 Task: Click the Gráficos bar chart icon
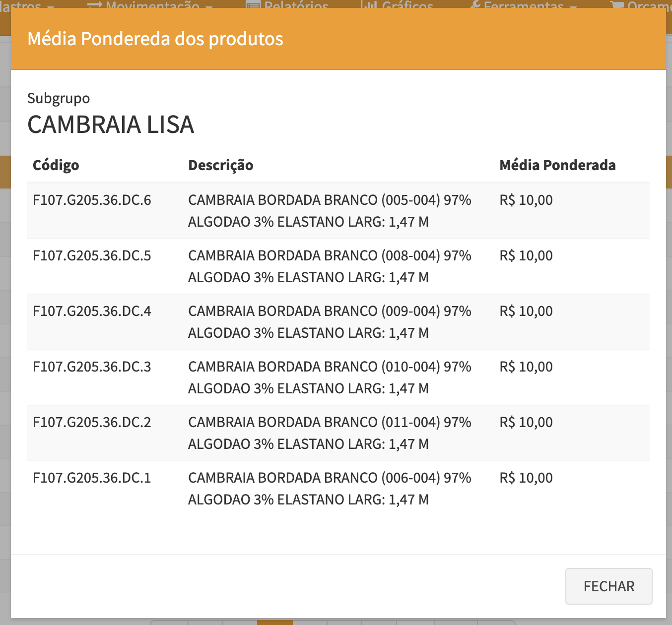(370, 5)
